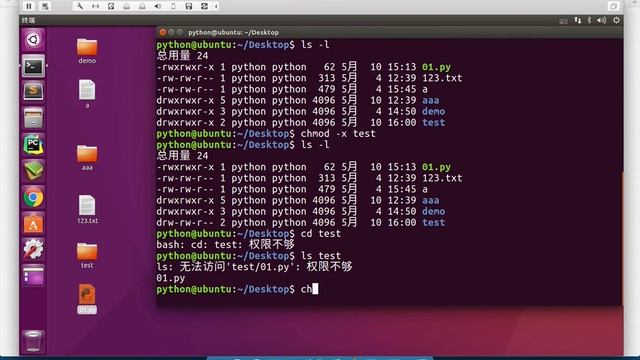Click white '01.py' output above last prompt
The height and width of the screenshot is (360, 640).
coord(171,278)
